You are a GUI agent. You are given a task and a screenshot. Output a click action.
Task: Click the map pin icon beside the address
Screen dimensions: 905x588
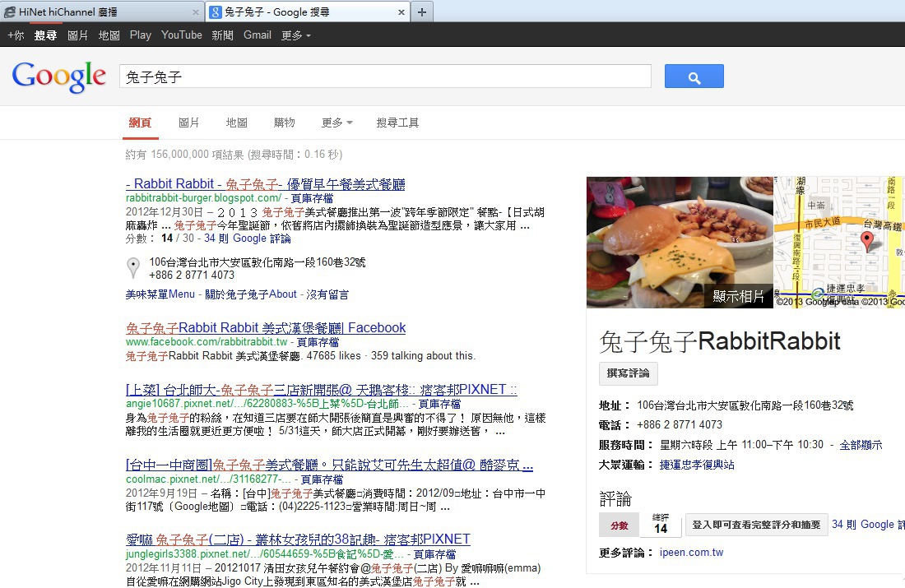click(x=133, y=268)
